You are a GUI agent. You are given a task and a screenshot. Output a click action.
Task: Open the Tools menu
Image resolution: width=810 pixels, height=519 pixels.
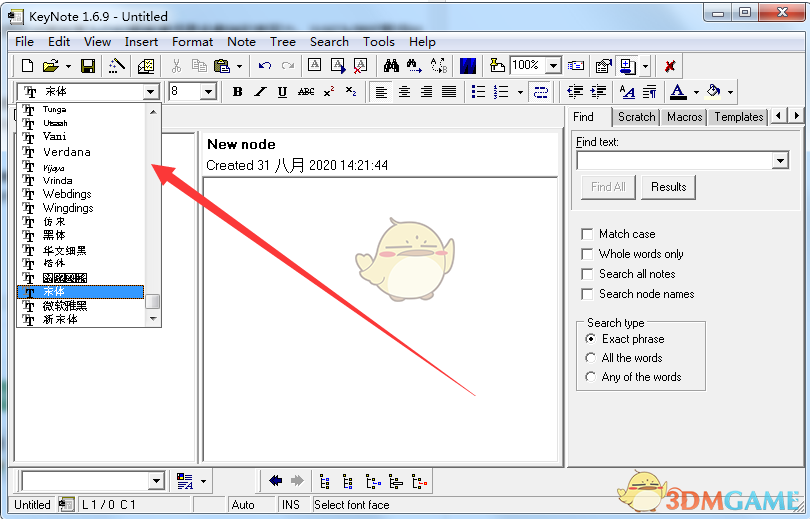pyautogui.click(x=379, y=42)
